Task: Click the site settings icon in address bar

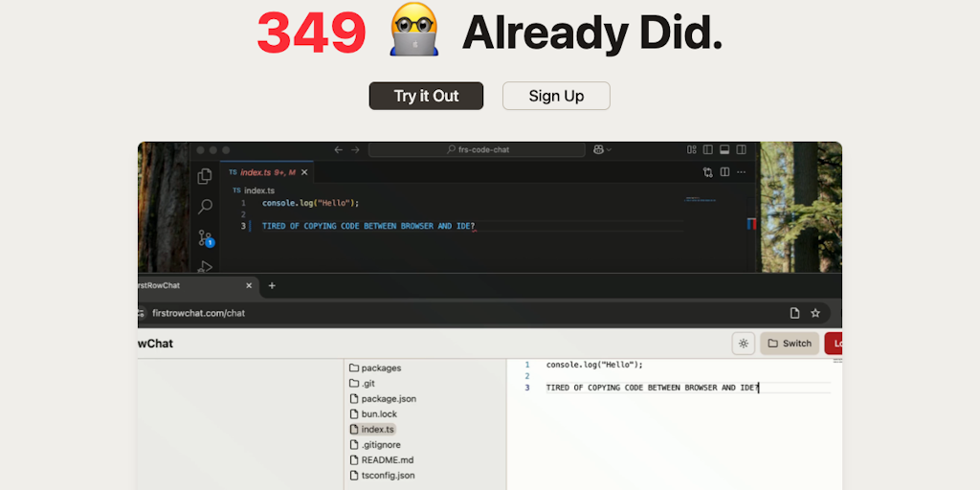Action: [141, 313]
